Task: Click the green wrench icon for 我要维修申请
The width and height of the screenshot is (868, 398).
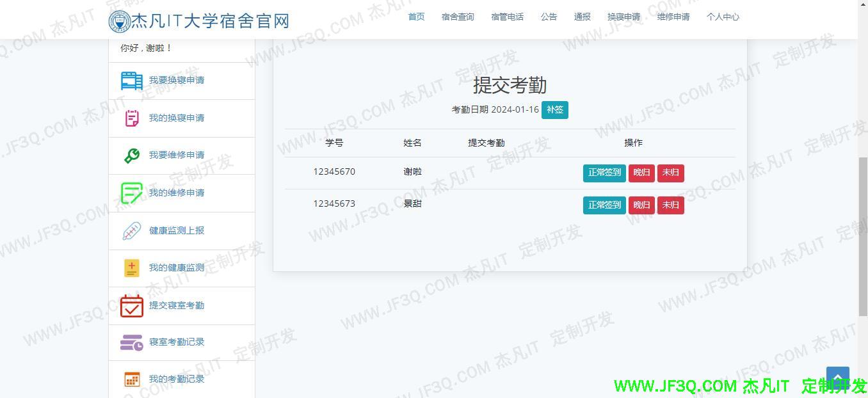Action: pyautogui.click(x=132, y=155)
